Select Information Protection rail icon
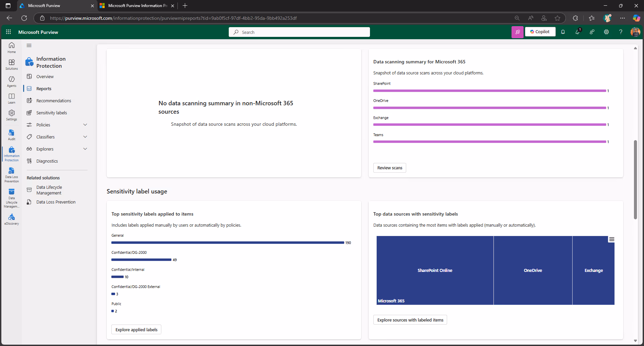Image resolution: width=644 pixels, height=346 pixels. pos(12,154)
